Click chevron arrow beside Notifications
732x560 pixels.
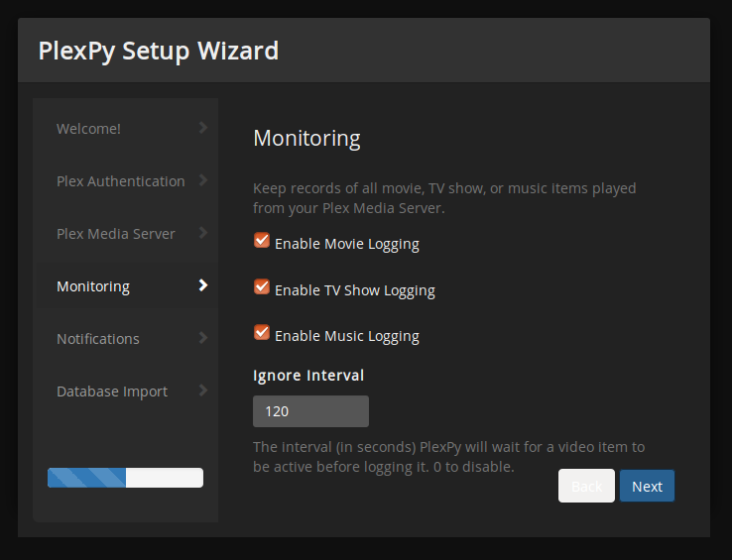203,337
